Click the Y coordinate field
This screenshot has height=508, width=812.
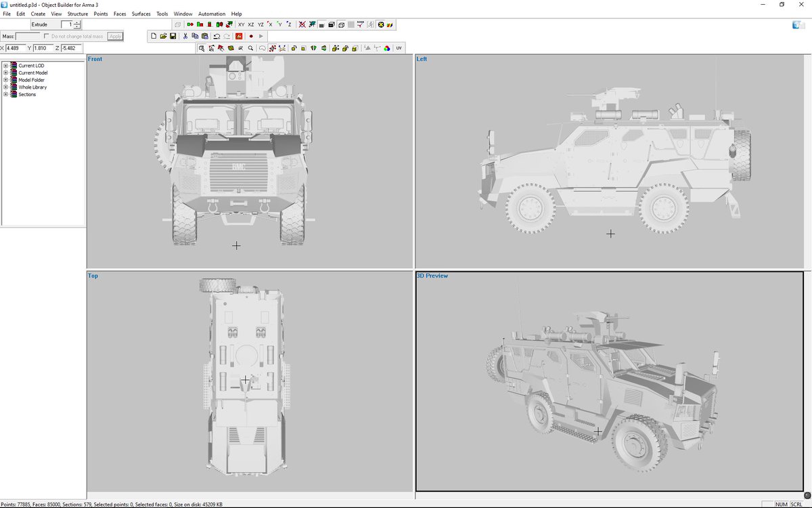[x=43, y=48]
